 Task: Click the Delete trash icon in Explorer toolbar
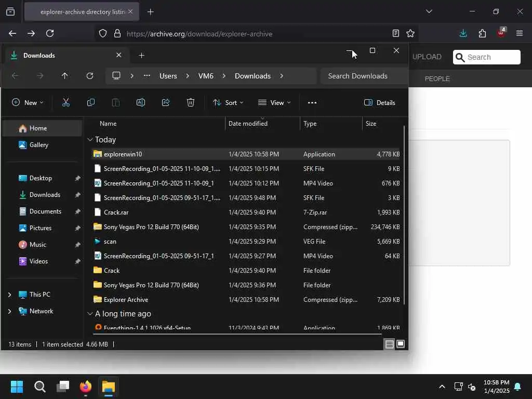tap(190, 102)
